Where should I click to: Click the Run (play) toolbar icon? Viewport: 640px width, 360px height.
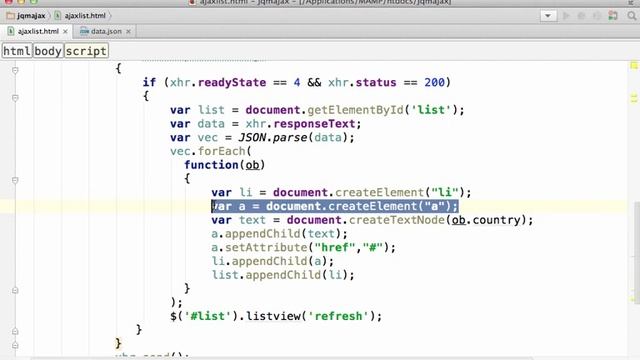566,16
